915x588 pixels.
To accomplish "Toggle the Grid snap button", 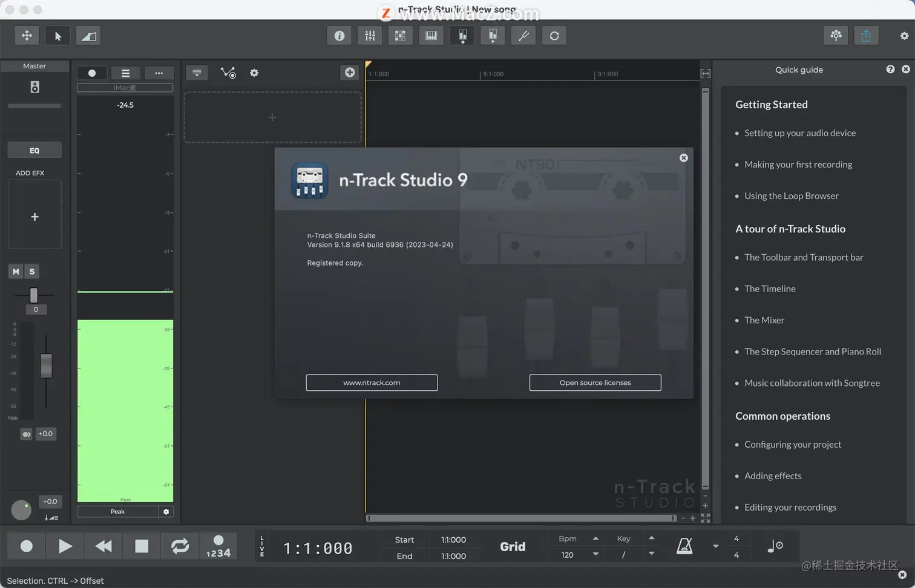I will pos(513,547).
